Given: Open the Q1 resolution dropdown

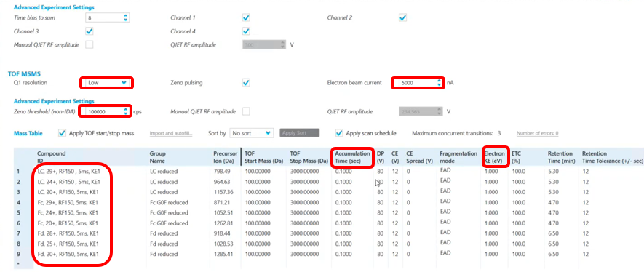Looking at the screenshot, I should (x=107, y=82).
